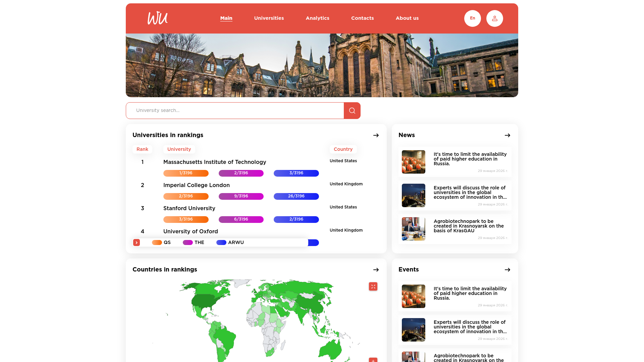This screenshot has width=644, height=362.
Task: Click United Kingdom next to Imperial College
Action: pyautogui.click(x=346, y=184)
